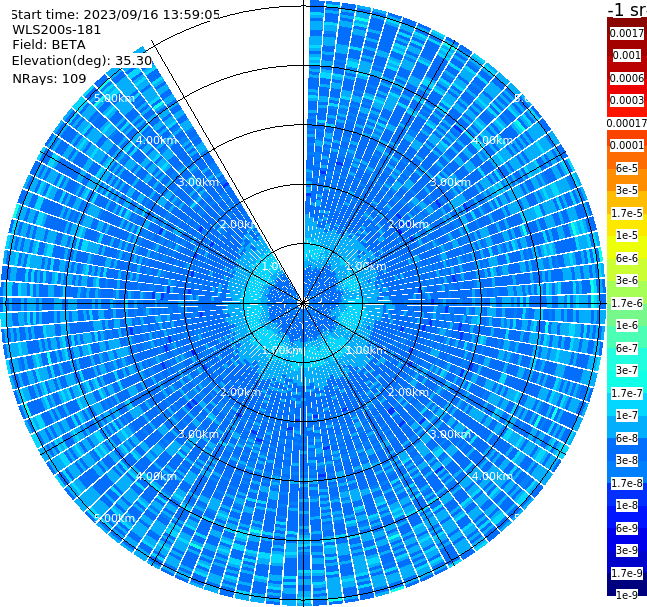Click the lower-right 2.00km range label

pyautogui.click(x=408, y=392)
